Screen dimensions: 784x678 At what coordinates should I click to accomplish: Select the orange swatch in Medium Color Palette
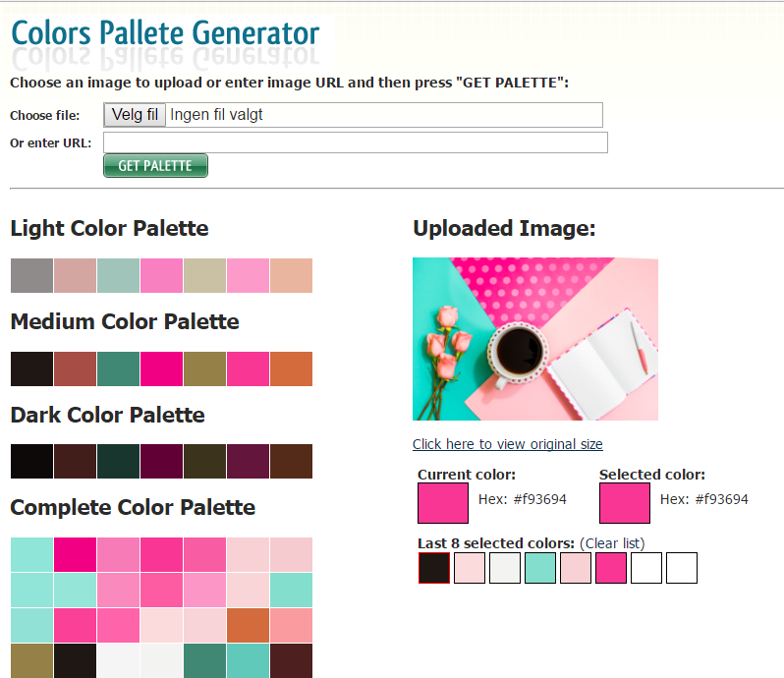tap(292, 369)
